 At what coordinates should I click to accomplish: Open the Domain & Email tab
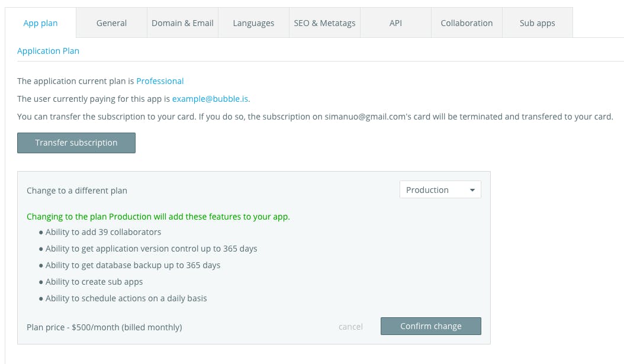pos(182,22)
